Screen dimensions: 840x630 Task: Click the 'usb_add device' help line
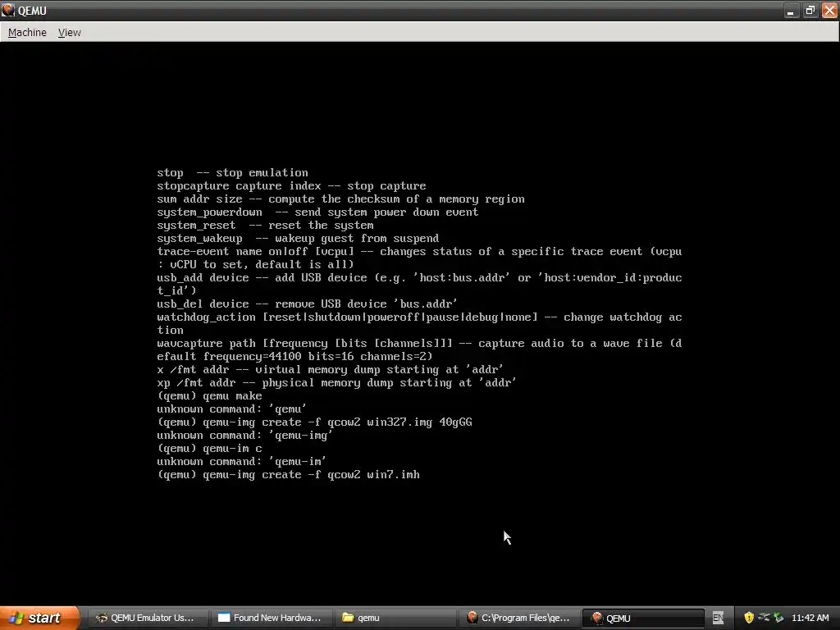(419, 277)
